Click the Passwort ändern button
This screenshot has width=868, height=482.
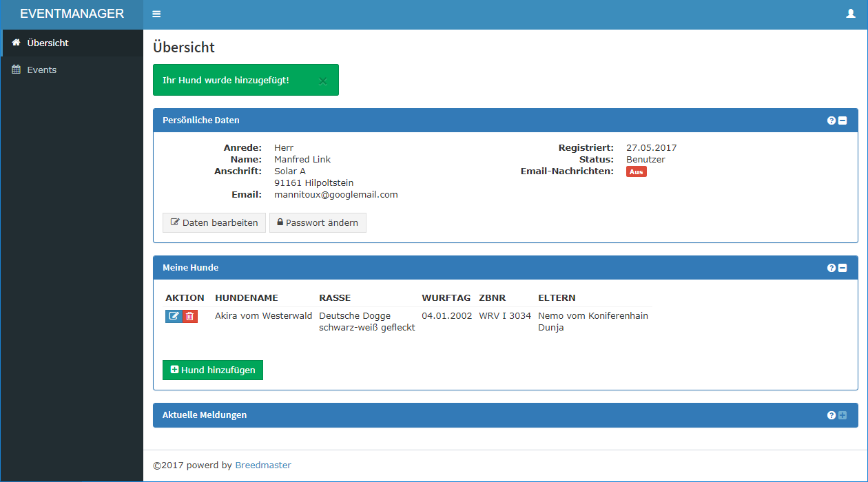pos(318,222)
